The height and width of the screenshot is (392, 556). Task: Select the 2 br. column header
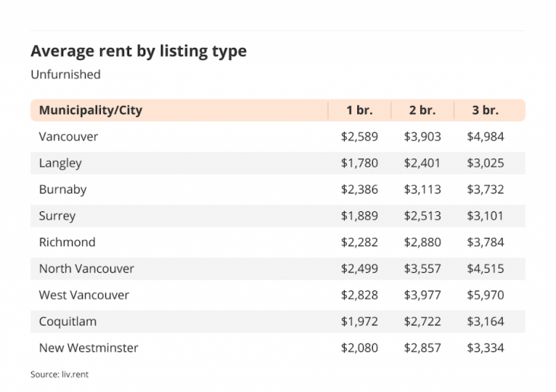tap(423, 110)
